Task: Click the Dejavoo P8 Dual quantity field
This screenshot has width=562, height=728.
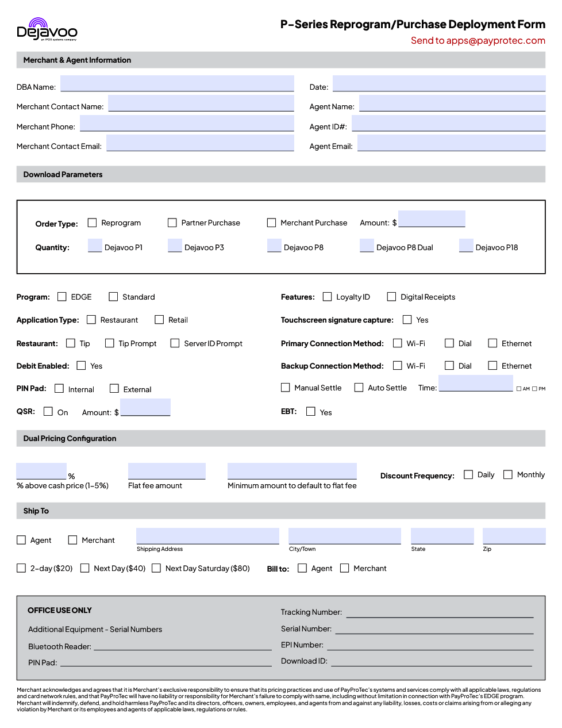Action: (x=367, y=246)
